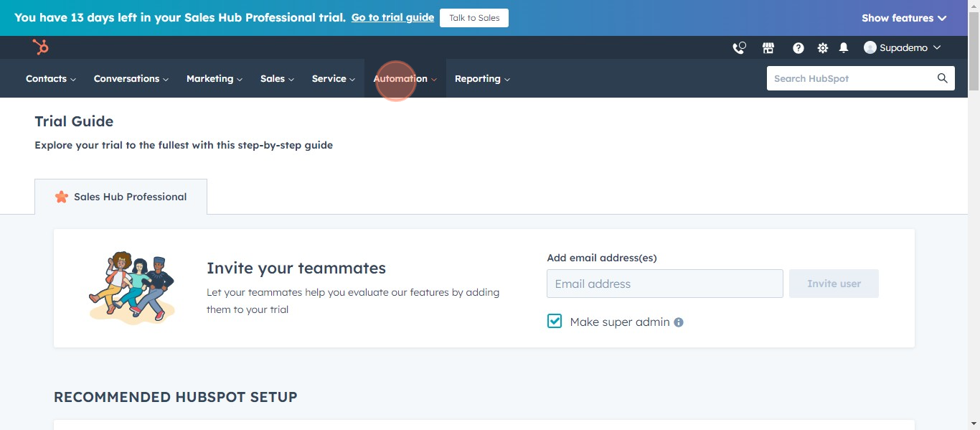Viewport: 980px width, 430px height.
Task: Click the Talk to Sales button
Action: click(x=474, y=18)
